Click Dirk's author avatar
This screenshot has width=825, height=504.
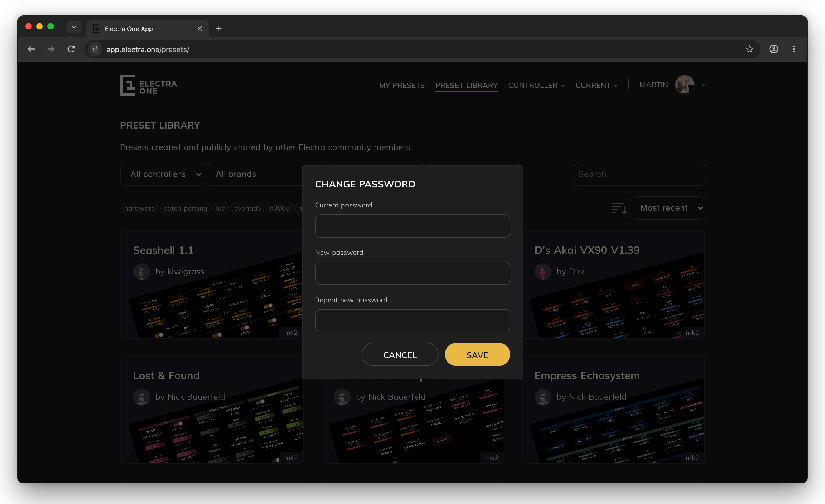(x=543, y=271)
